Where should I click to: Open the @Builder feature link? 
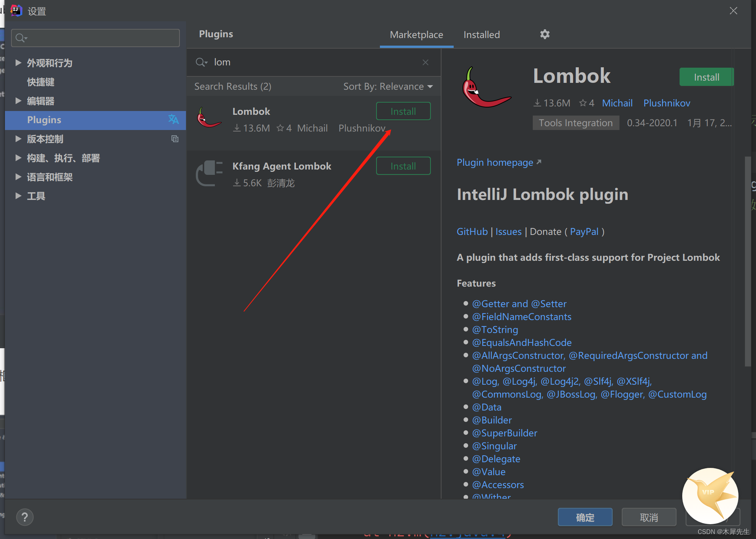492,420
